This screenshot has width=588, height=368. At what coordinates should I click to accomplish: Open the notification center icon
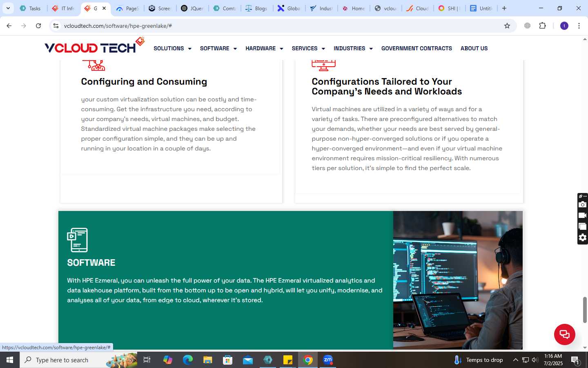[576, 360]
